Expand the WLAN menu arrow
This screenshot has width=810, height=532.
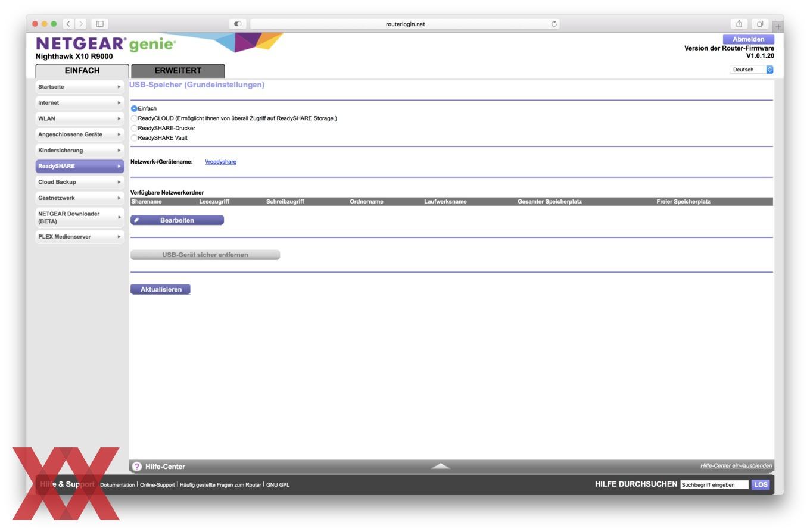(x=119, y=118)
